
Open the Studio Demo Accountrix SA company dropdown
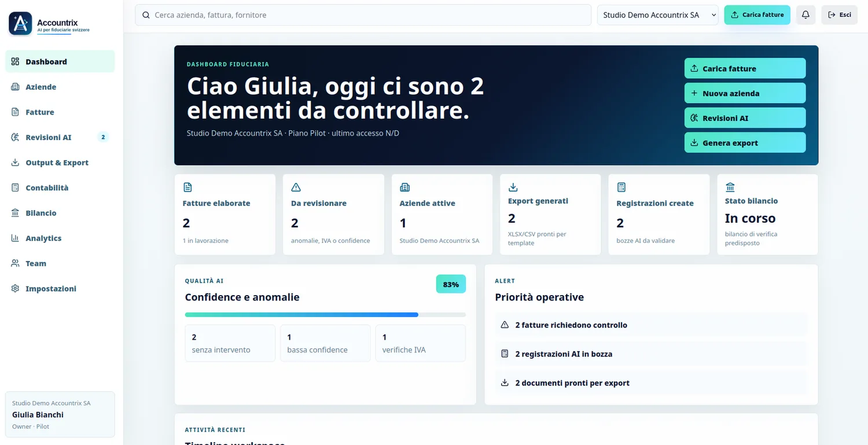(658, 15)
